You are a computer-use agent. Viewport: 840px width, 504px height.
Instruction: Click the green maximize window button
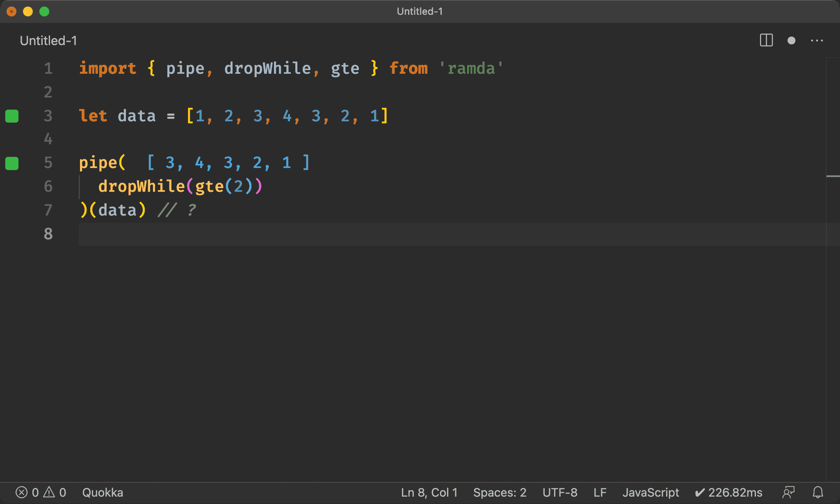[44, 11]
